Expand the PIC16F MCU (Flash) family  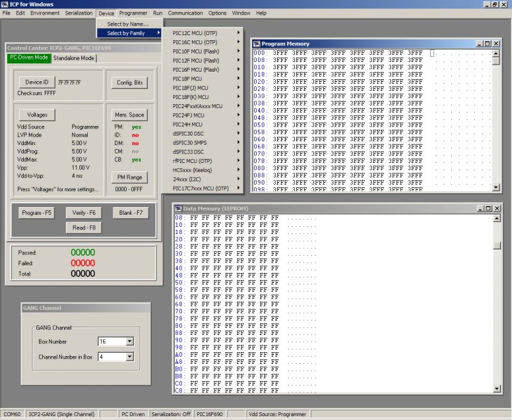click(202, 70)
